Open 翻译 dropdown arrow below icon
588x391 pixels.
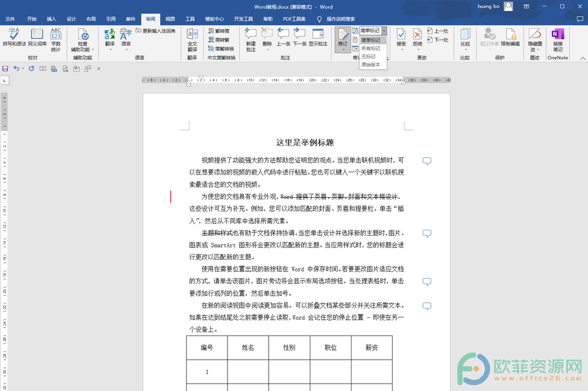[110, 50]
